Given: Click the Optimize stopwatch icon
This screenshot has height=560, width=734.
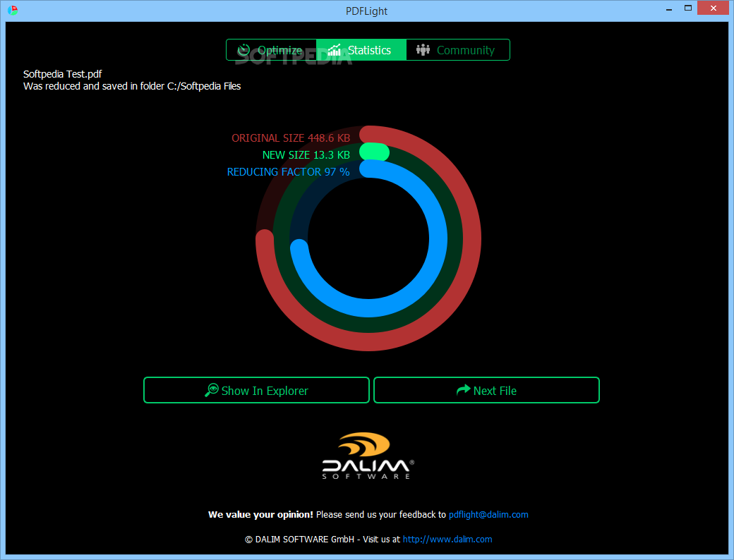Looking at the screenshot, I should [x=243, y=50].
